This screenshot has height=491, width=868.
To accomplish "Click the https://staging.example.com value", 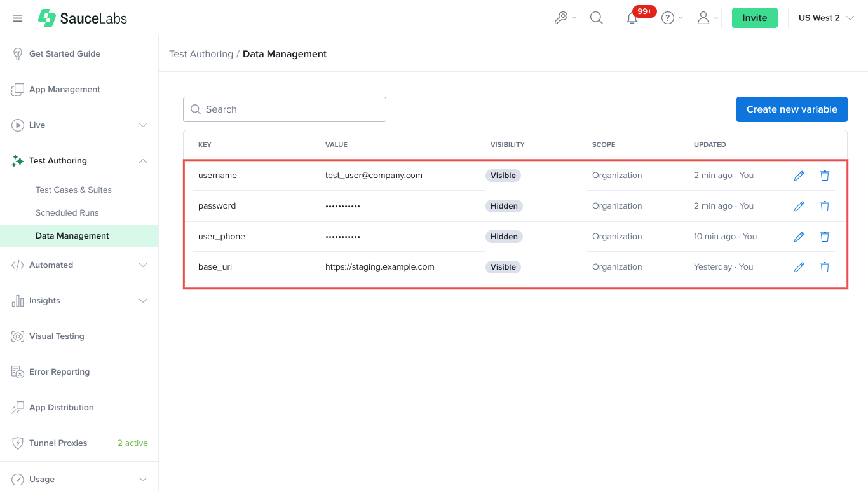I will [x=380, y=267].
